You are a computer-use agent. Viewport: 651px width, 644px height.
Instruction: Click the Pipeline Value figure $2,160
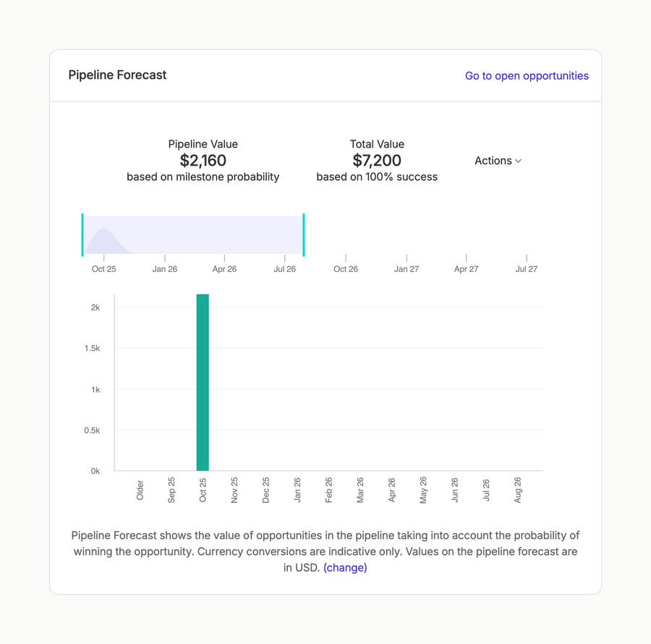203,161
